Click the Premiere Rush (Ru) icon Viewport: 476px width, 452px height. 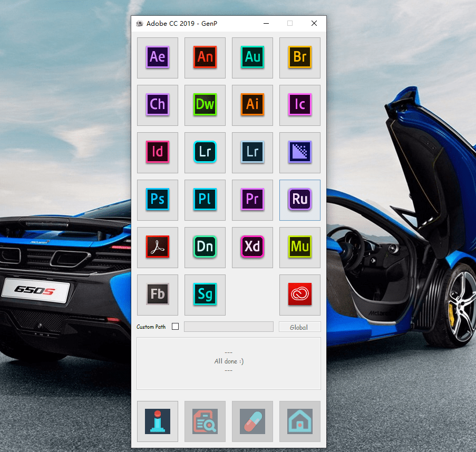click(299, 200)
